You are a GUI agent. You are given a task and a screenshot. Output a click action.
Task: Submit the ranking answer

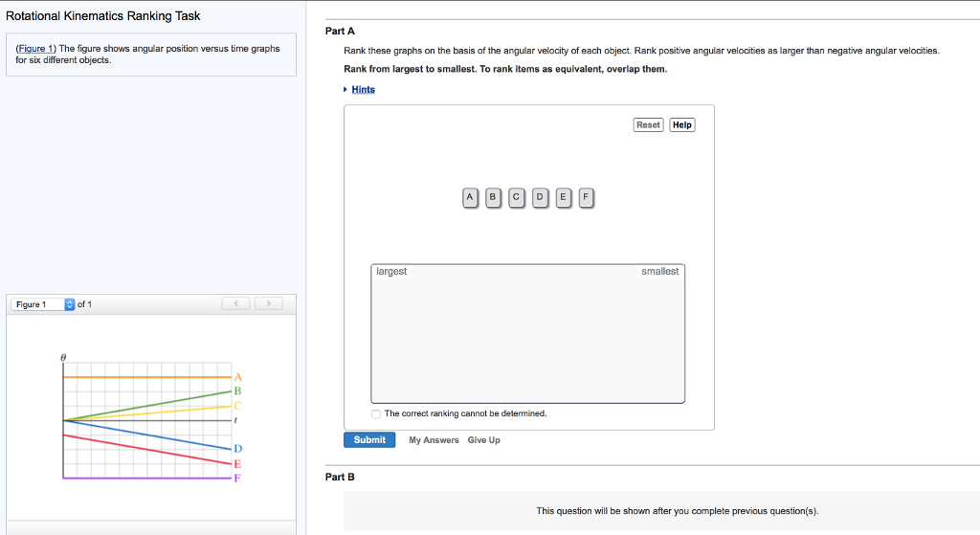[x=369, y=440]
